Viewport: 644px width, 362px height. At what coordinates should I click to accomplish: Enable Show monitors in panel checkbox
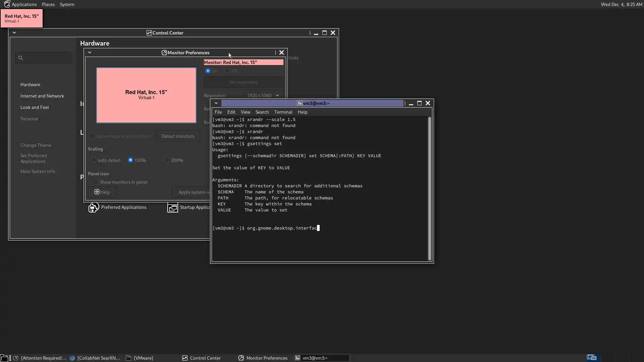pos(96,182)
